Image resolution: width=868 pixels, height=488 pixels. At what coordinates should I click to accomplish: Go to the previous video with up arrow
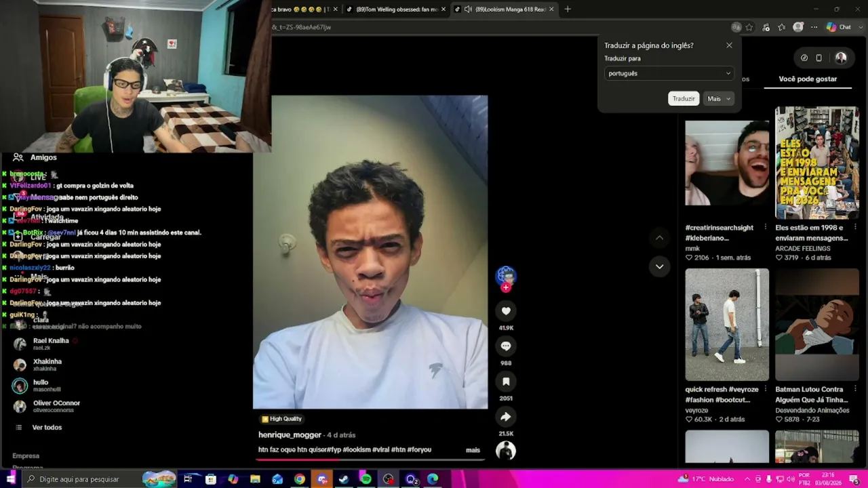[x=659, y=238]
